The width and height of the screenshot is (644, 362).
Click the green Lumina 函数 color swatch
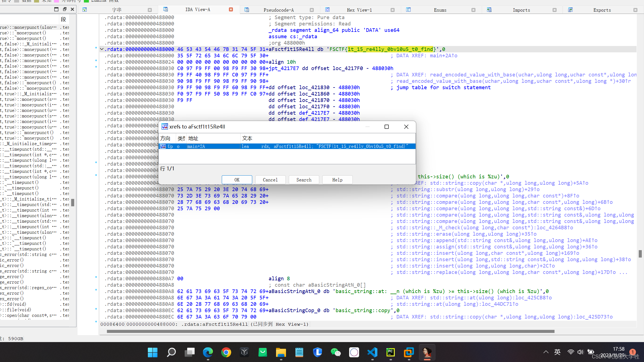[x=86, y=1]
